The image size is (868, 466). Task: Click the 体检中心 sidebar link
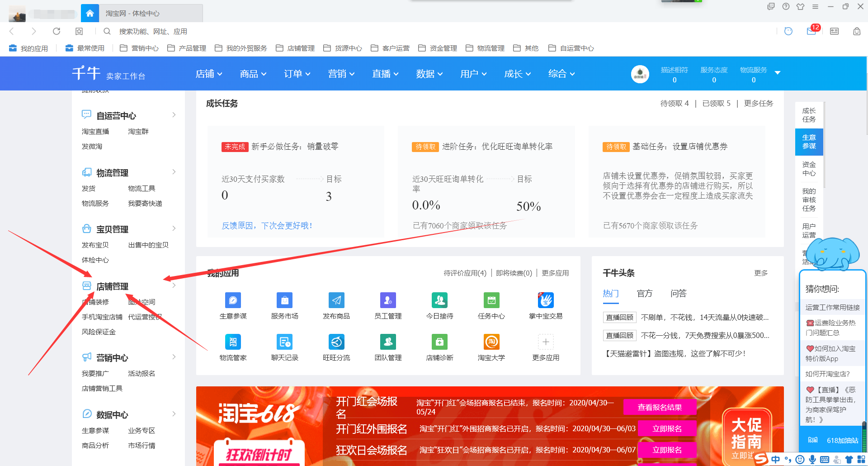click(x=95, y=260)
